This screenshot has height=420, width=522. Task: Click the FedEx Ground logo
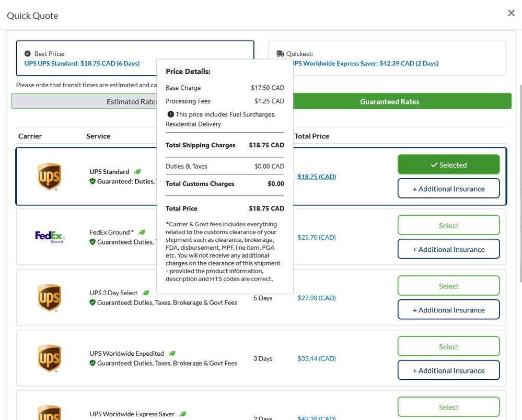coord(50,237)
